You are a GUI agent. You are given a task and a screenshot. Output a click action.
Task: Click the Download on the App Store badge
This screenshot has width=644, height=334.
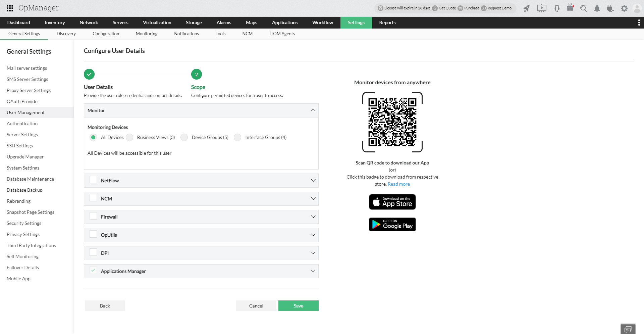point(392,202)
